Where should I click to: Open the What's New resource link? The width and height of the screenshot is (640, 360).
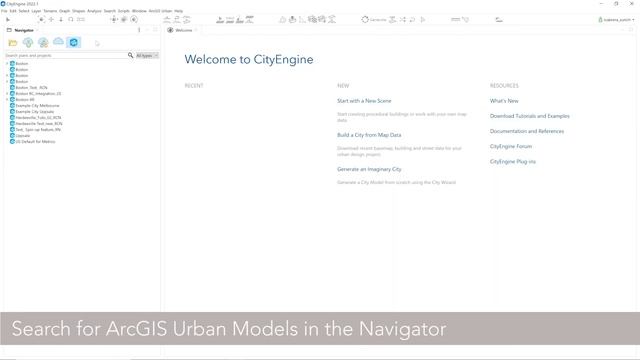pyautogui.click(x=504, y=101)
